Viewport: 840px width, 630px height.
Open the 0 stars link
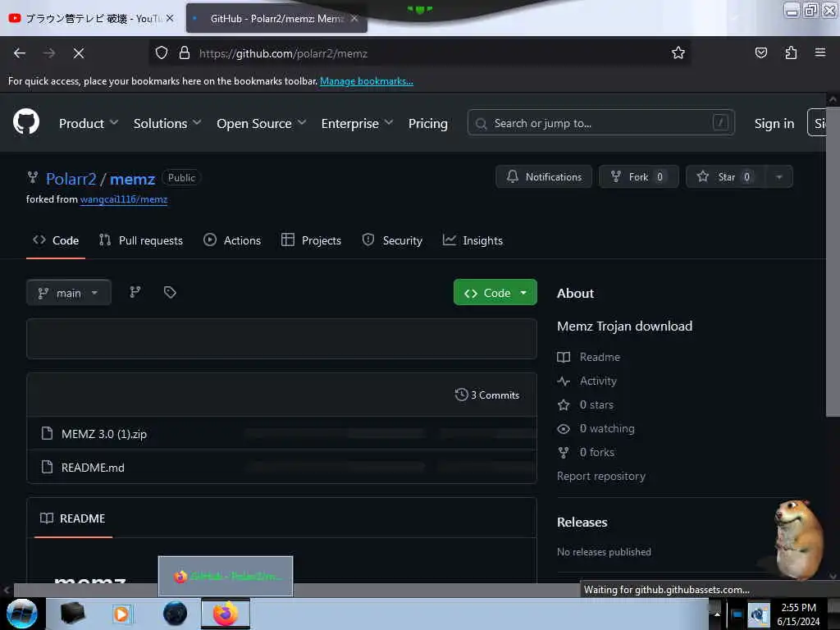(x=596, y=404)
